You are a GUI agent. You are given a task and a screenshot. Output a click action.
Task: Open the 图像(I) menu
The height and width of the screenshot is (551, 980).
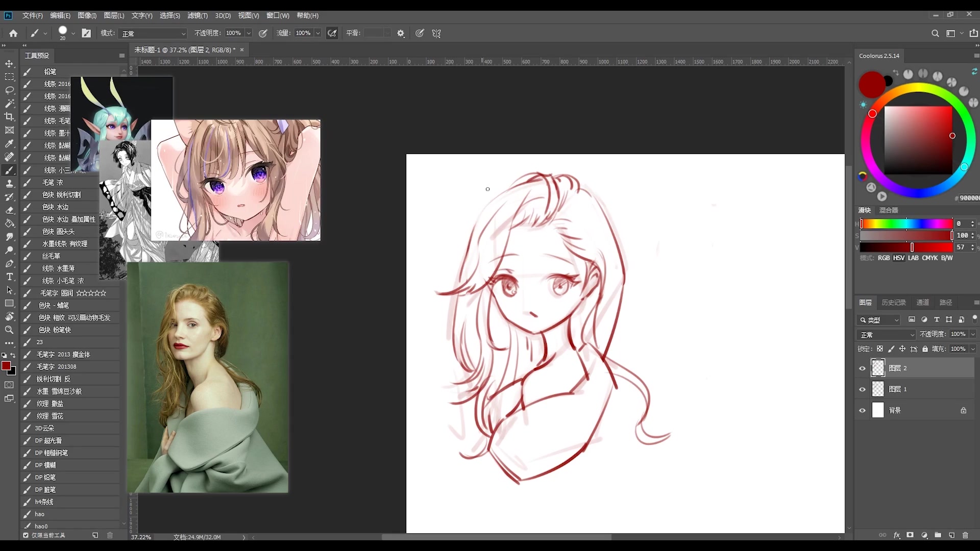[x=87, y=16]
